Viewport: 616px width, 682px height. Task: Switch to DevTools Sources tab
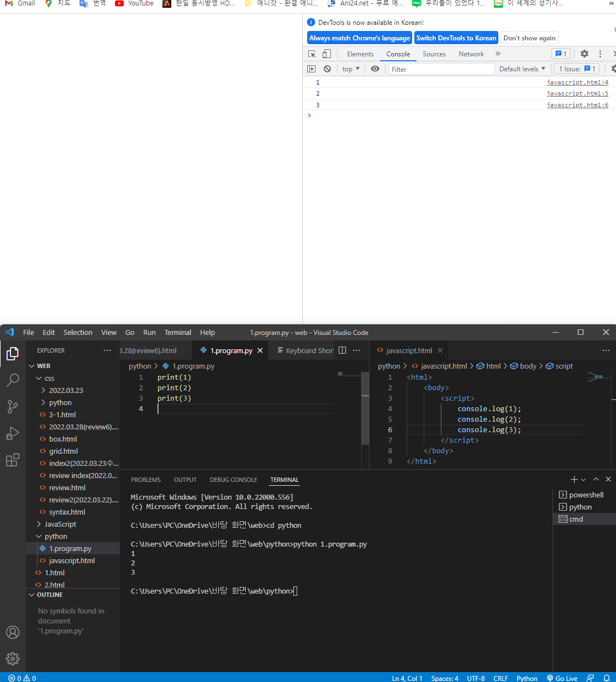point(434,54)
